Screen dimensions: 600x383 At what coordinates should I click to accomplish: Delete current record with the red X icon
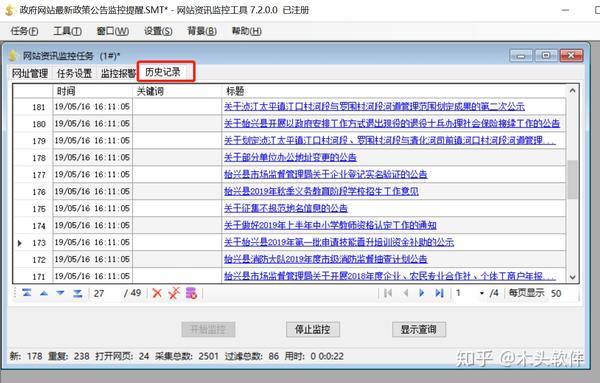157,293
